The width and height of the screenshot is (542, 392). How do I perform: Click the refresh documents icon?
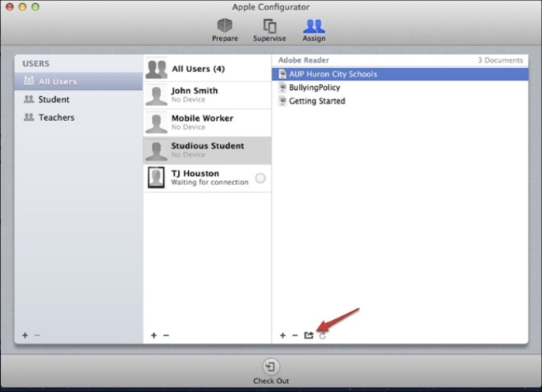coord(322,335)
